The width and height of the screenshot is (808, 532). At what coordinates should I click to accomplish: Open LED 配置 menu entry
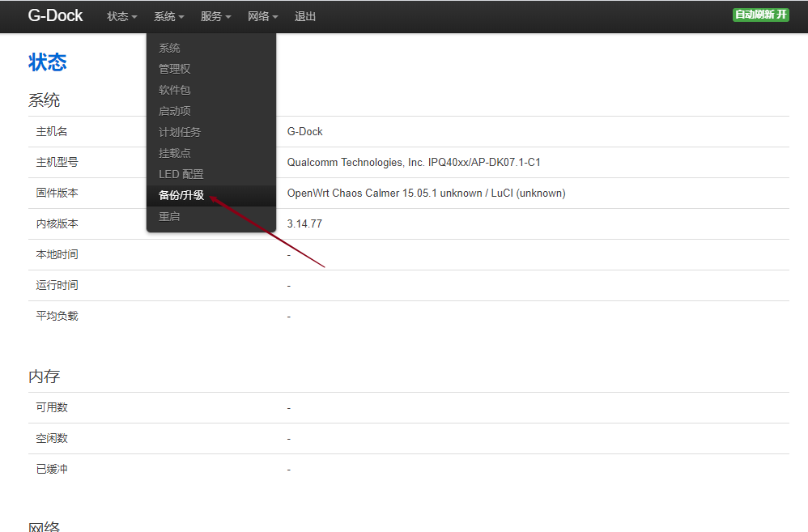[211, 175]
